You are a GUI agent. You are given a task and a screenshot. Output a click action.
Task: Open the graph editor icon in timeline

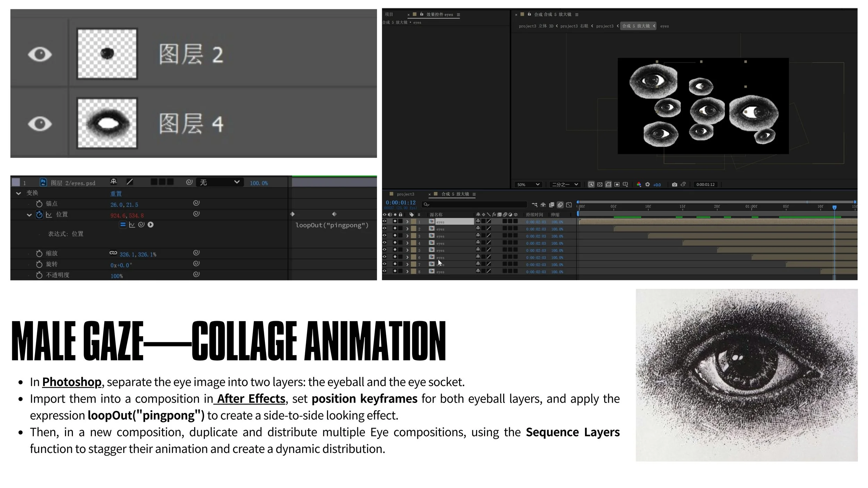(569, 205)
